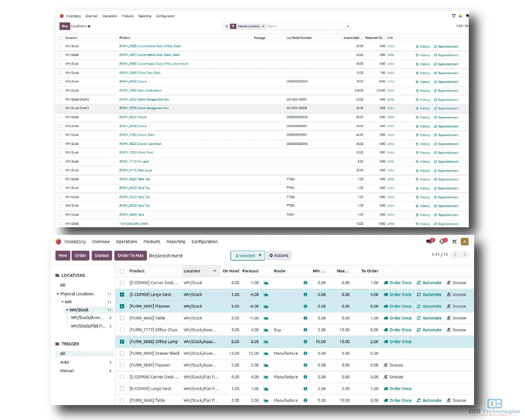The image size is (525, 420).
Task: Open the Reporting menu
Action: tap(176, 241)
